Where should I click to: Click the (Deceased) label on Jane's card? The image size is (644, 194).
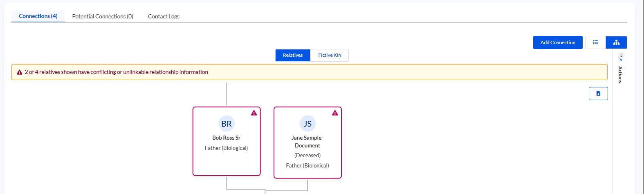tap(307, 155)
